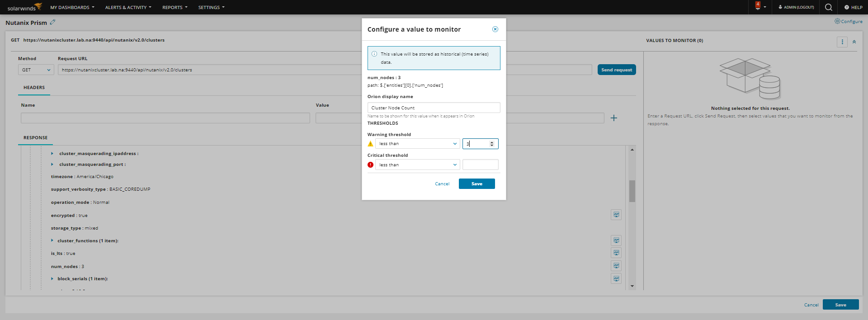Open My Dashboards menu
The image size is (868, 320).
72,7
